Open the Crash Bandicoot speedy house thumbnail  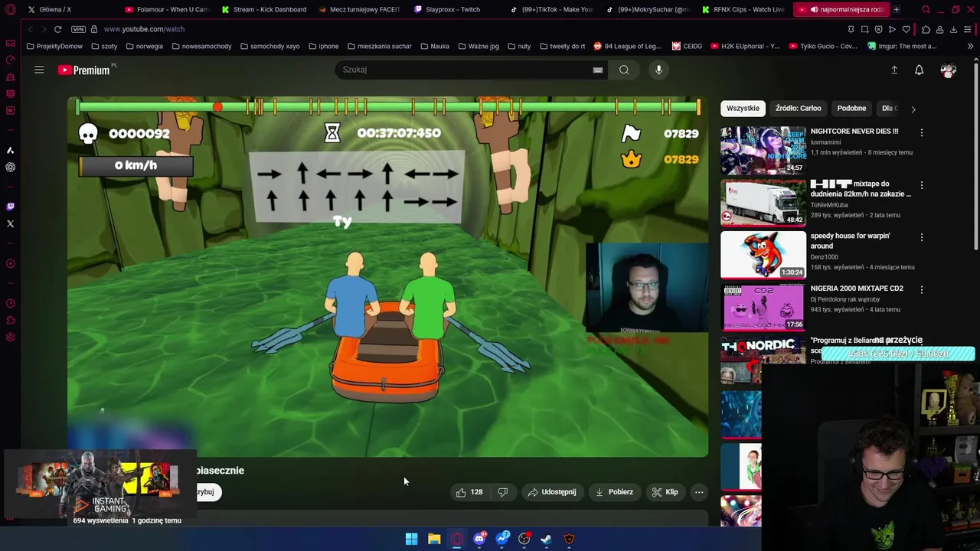(x=763, y=255)
